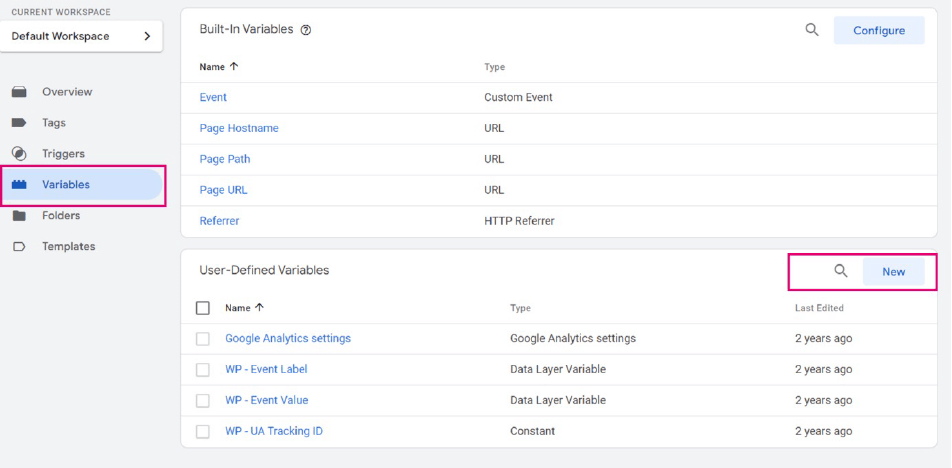The height and width of the screenshot is (468, 952).
Task: Click the Last Edited column header
Action: coord(819,308)
